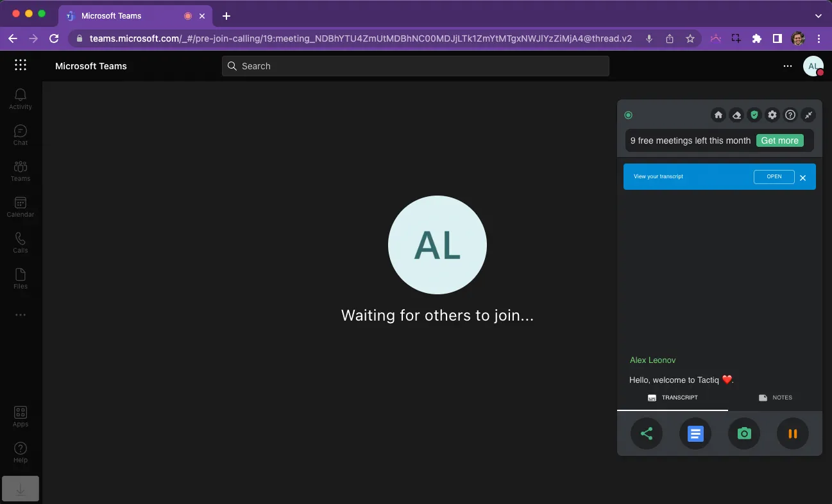
Task: Dismiss View your transcript banner
Action: pyautogui.click(x=802, y=178)
